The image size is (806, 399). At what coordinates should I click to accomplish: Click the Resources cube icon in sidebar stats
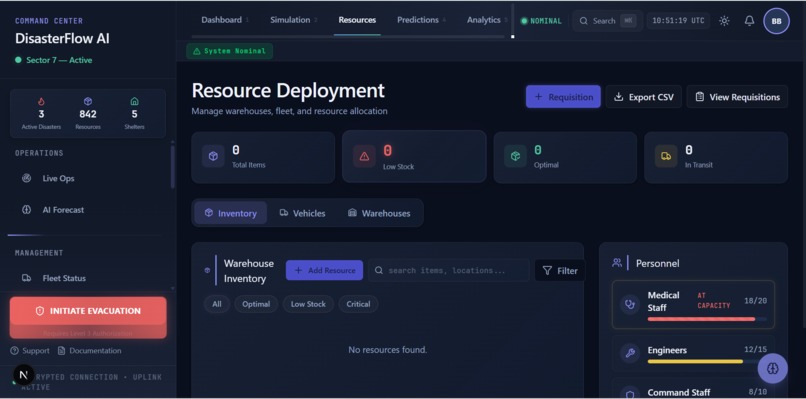(x=88, y=101)
